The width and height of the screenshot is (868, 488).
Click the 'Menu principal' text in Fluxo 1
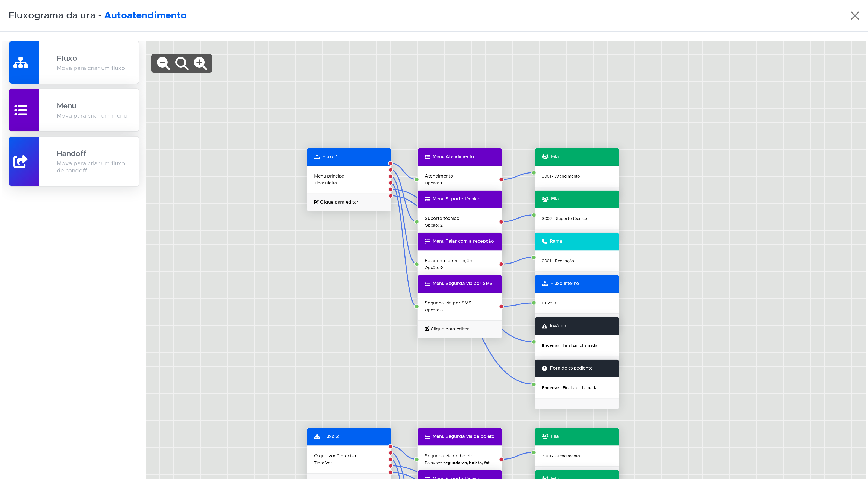click(330, 176)
